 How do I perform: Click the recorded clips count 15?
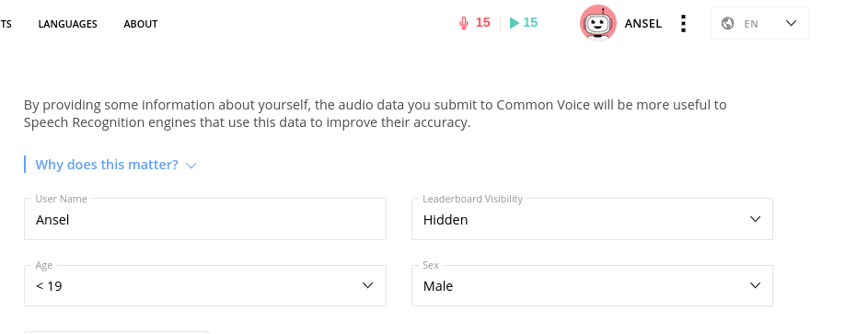click(x=482, y=23)
